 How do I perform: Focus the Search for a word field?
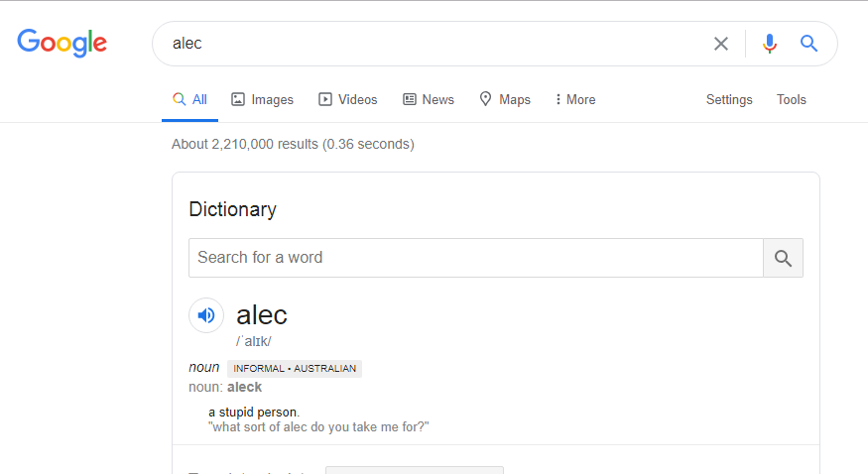pos(476,258)
